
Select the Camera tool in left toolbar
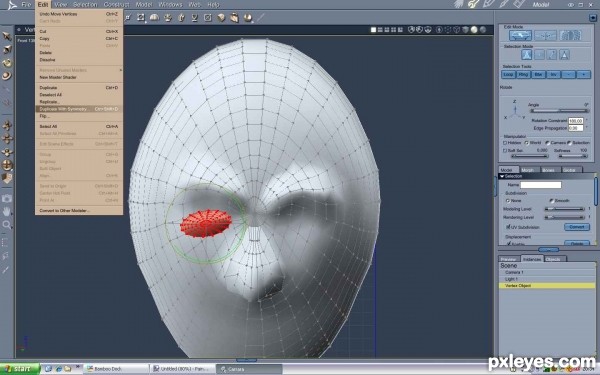7,198
